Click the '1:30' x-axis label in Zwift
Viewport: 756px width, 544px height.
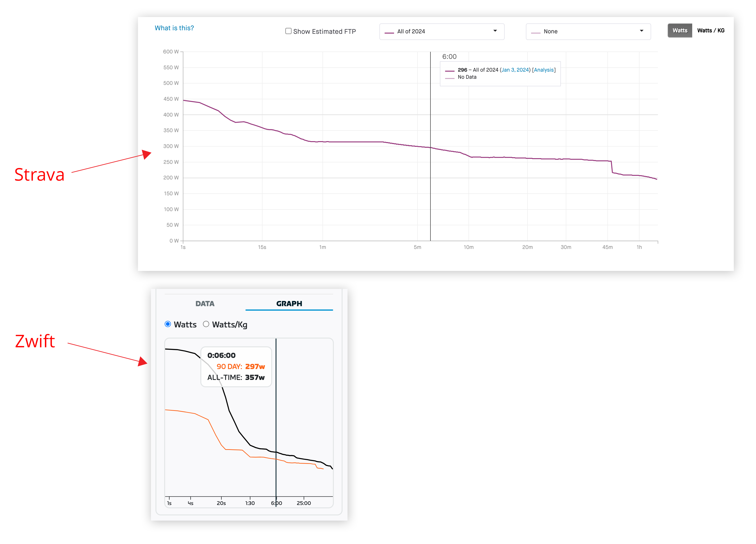250,503
